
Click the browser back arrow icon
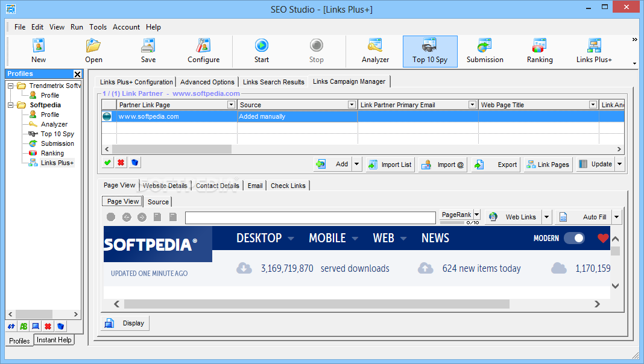point(127,217)
